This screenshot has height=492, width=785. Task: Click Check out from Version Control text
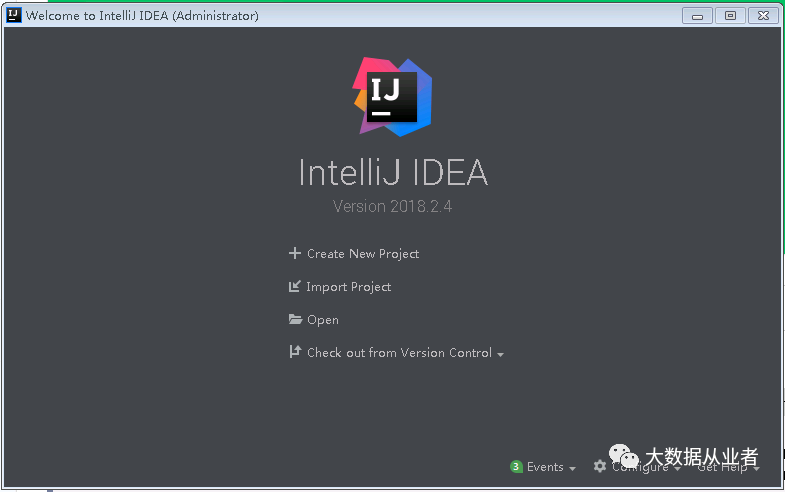pyautogui.click(x=400, y=353)
